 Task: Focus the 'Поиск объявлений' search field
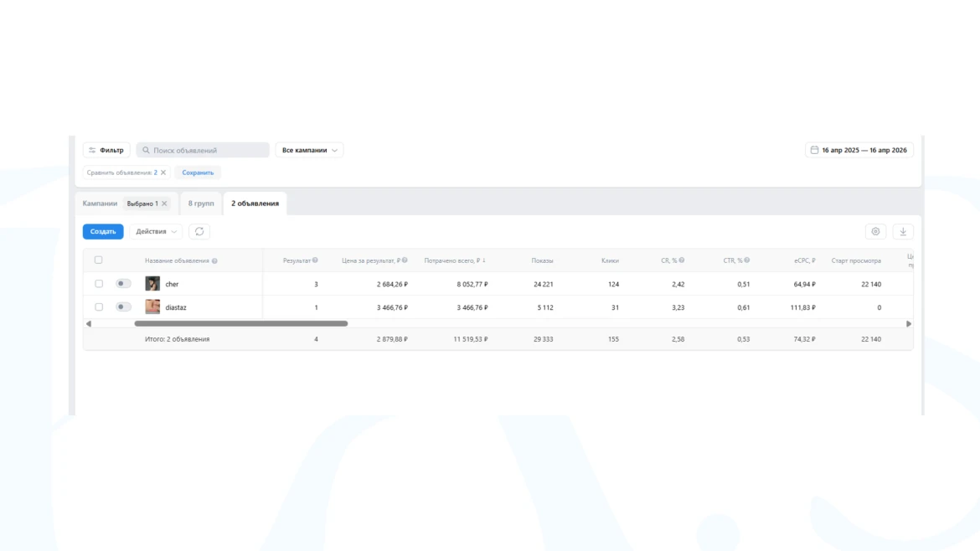(x=204, y=150)
